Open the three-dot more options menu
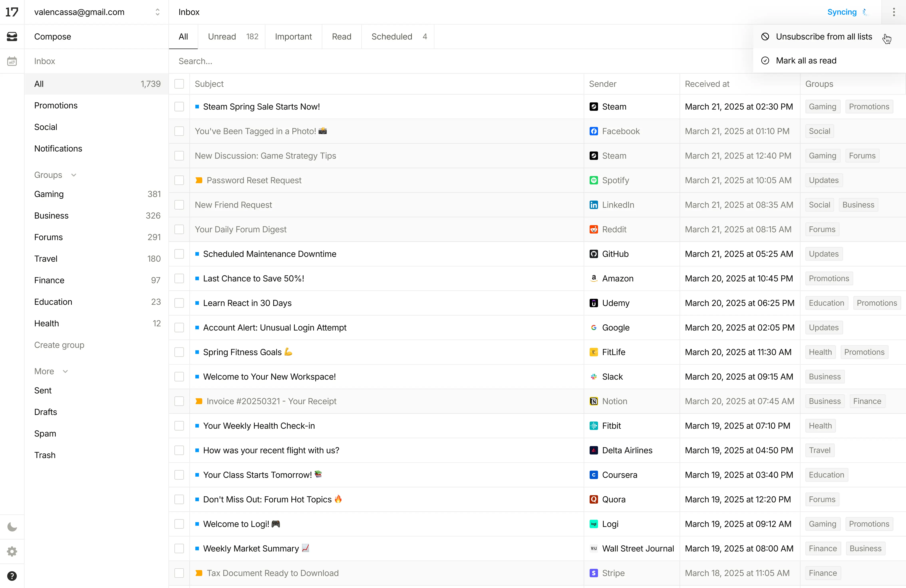906x588 pixels. (894, 12)
